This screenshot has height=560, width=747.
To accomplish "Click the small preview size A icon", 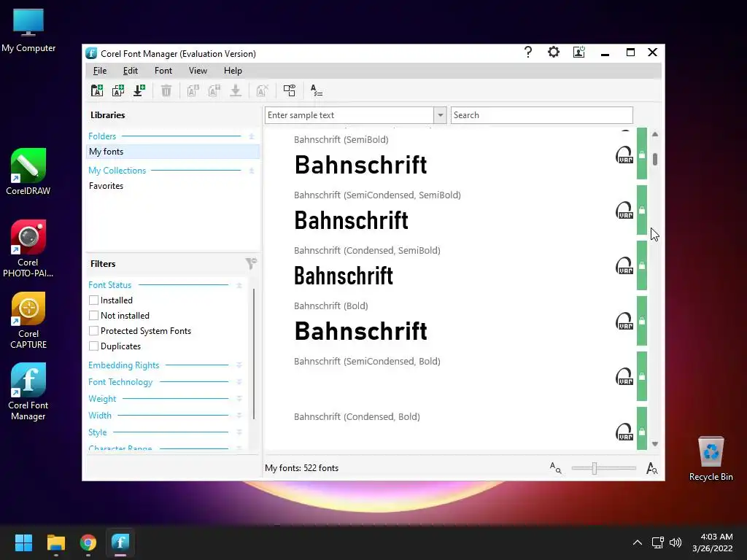I will (555, 467).
